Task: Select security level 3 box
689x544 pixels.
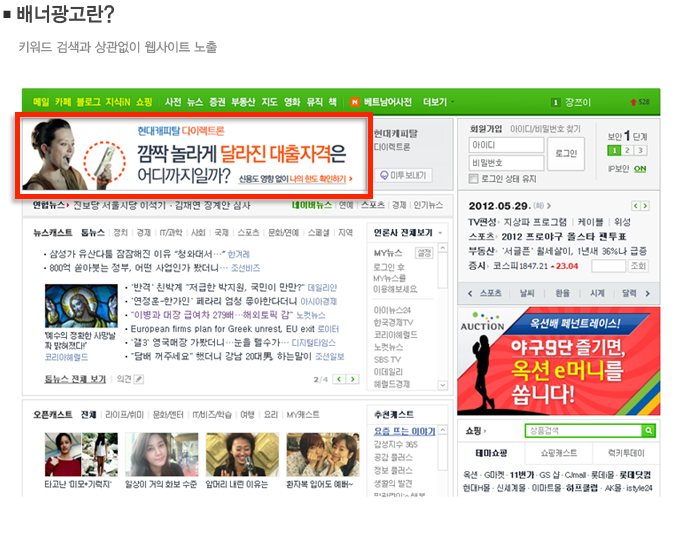Action: pyautogui.click(x=640, y=150)
